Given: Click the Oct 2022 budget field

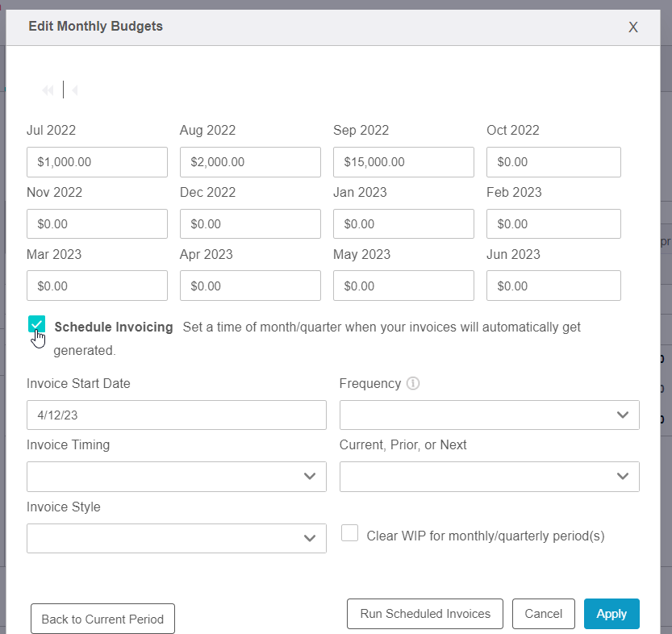Looking at the screenshot, I should point(553,162).
